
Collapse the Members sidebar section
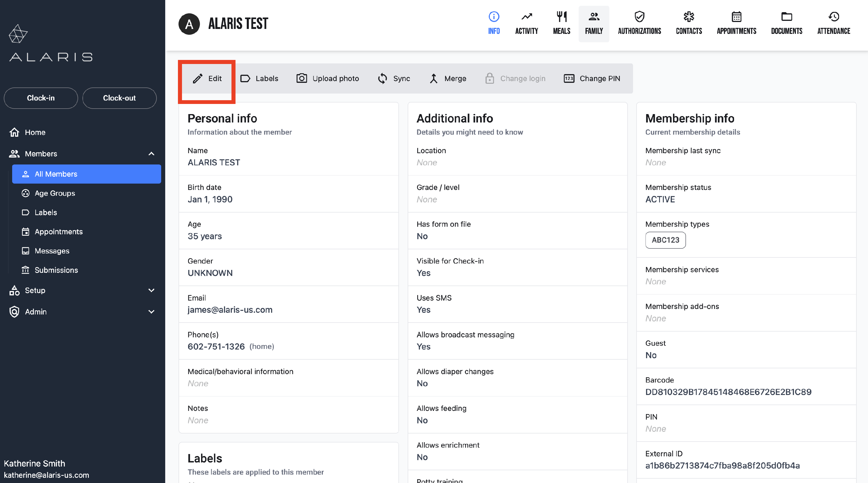(x=151, y=154)
